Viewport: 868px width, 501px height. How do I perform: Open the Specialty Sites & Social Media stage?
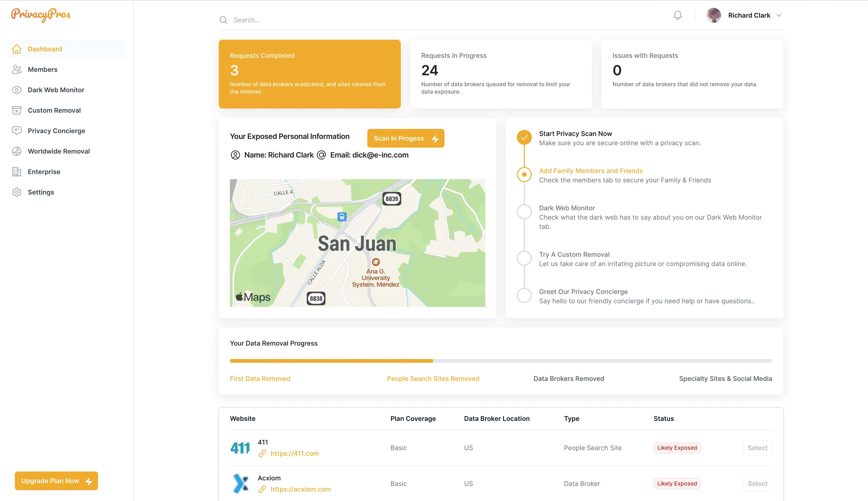point(726,378)
